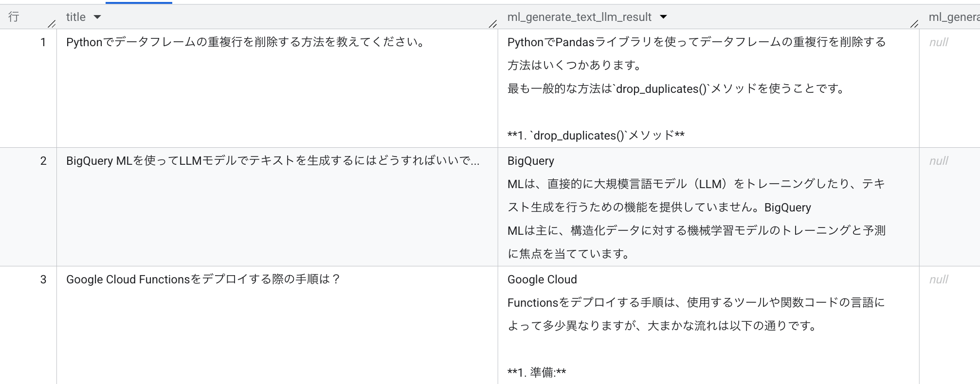Click the ml_generate_text_llm_result header label
980x384 pixels.
579,17
